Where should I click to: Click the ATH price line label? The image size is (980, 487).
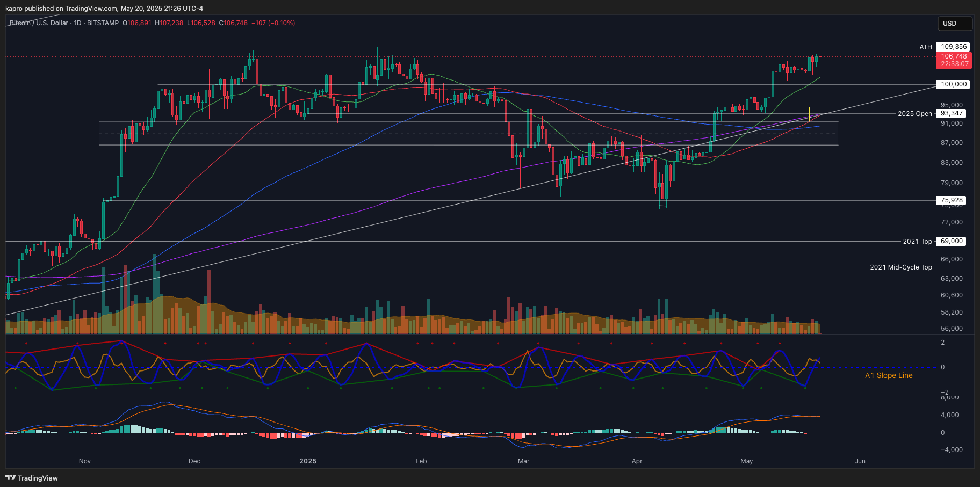[x=924, y=47]
